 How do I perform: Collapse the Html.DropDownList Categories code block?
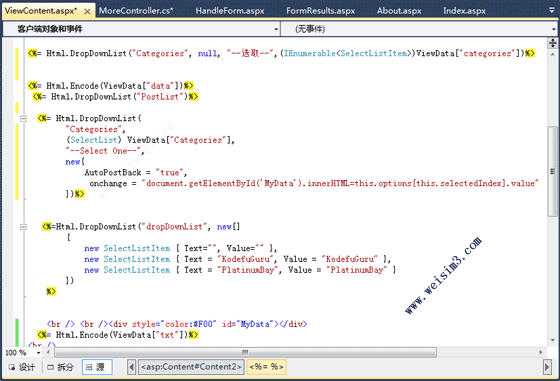23,119
